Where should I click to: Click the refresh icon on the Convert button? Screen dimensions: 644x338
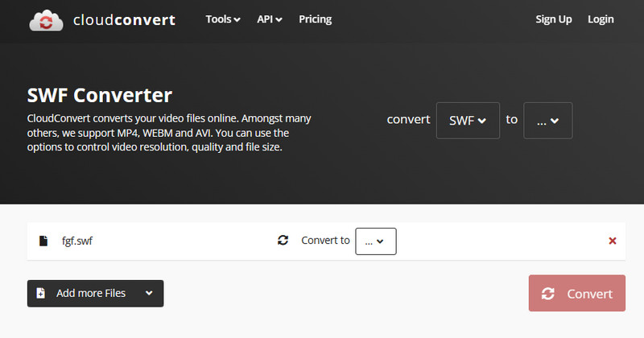548,294
